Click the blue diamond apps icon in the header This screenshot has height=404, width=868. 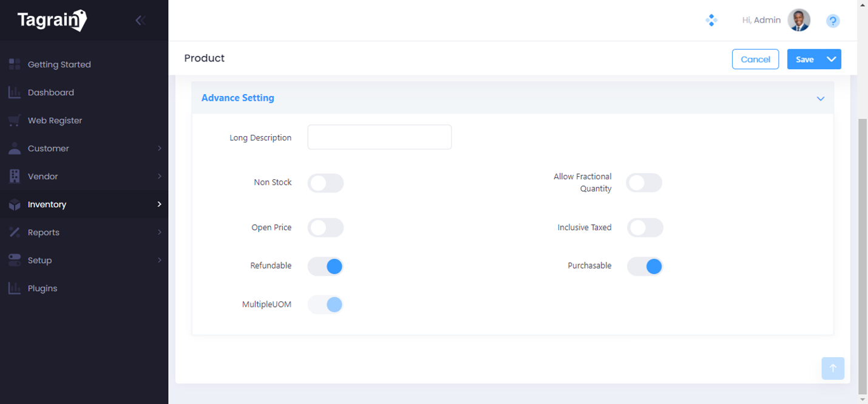click(x=711, y=21)
